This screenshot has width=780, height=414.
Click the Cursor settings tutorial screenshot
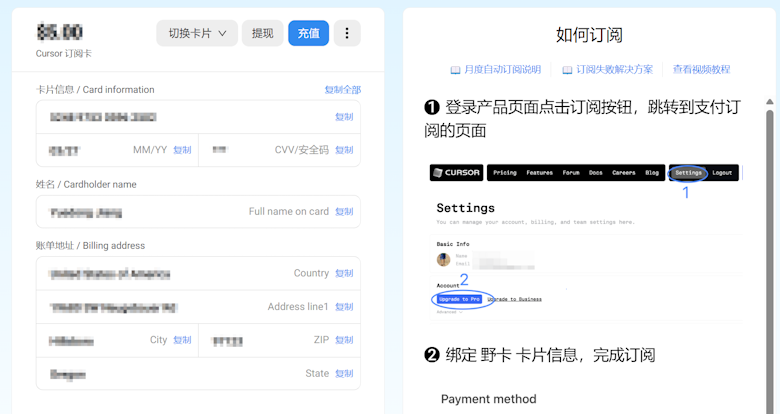click(586, 242)
